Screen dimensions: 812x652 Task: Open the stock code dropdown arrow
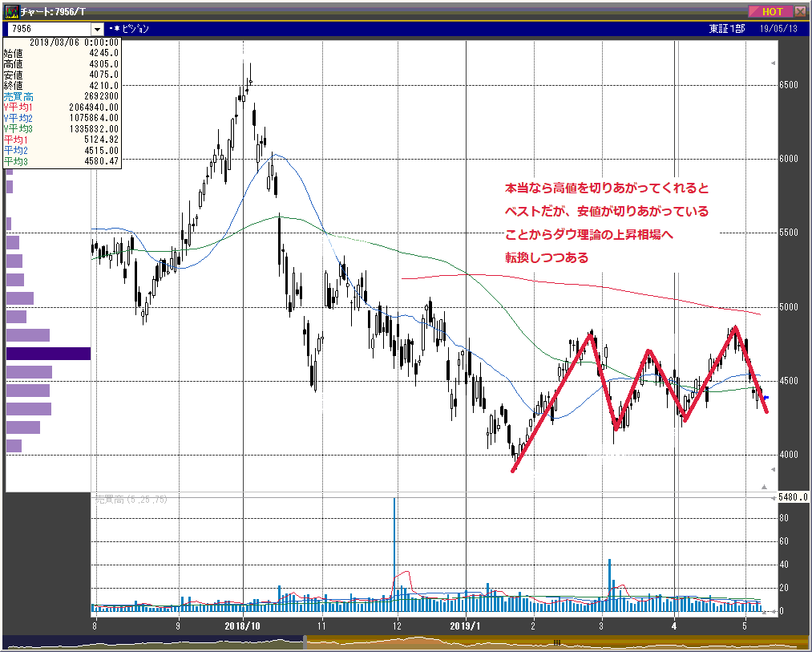click(97, 29)
